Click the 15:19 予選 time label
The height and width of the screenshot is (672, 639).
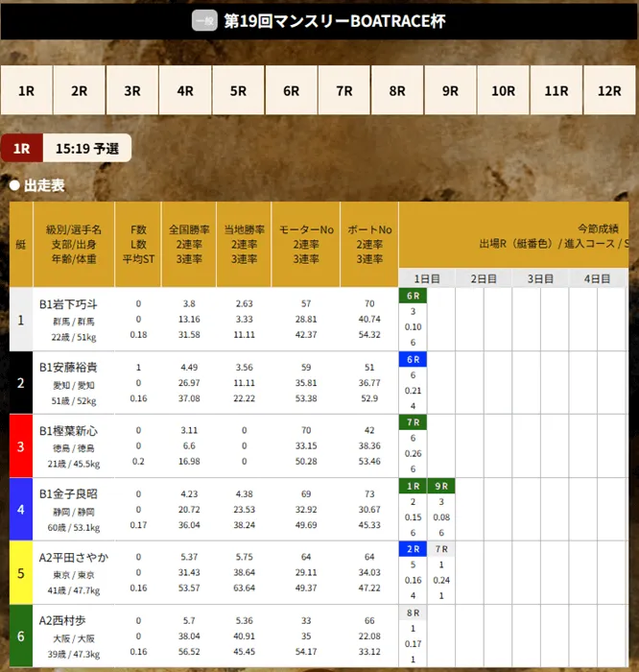87,149
